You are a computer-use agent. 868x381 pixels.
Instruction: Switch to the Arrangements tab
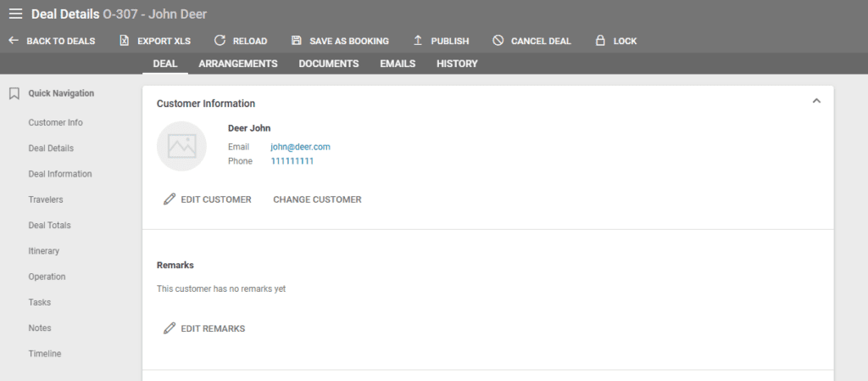(x=237, y=64)
